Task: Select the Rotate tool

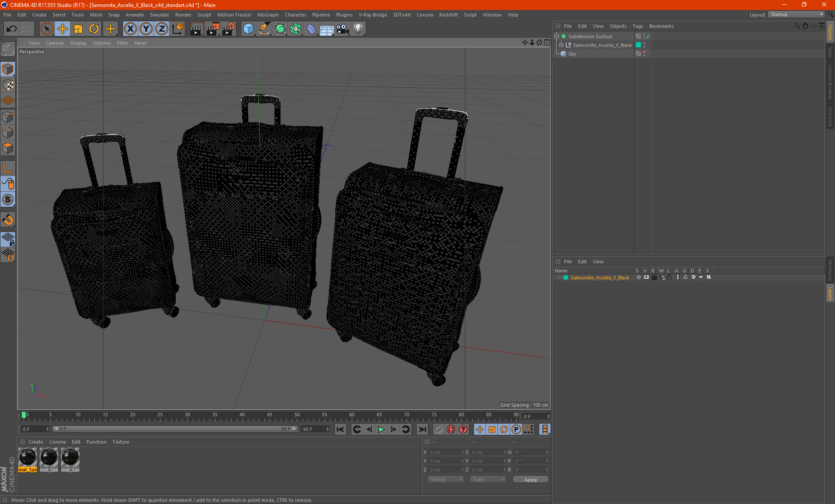Action: coord(94,29)
